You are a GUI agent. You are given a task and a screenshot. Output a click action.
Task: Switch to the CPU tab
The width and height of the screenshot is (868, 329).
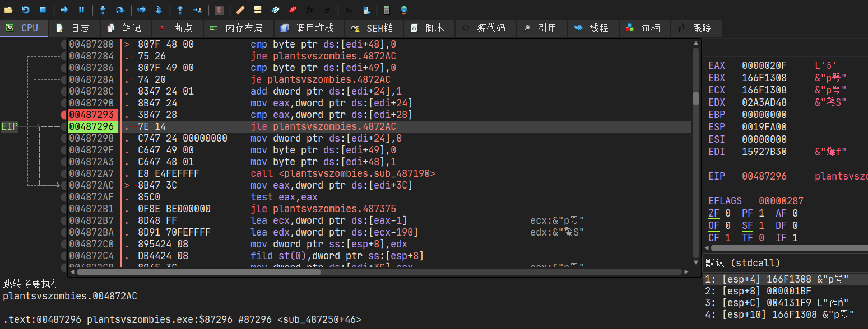coord(24,28)
